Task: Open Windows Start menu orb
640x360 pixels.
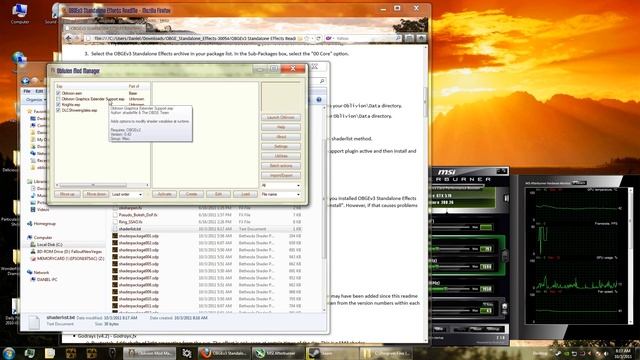Action: [x=9, y=353]
